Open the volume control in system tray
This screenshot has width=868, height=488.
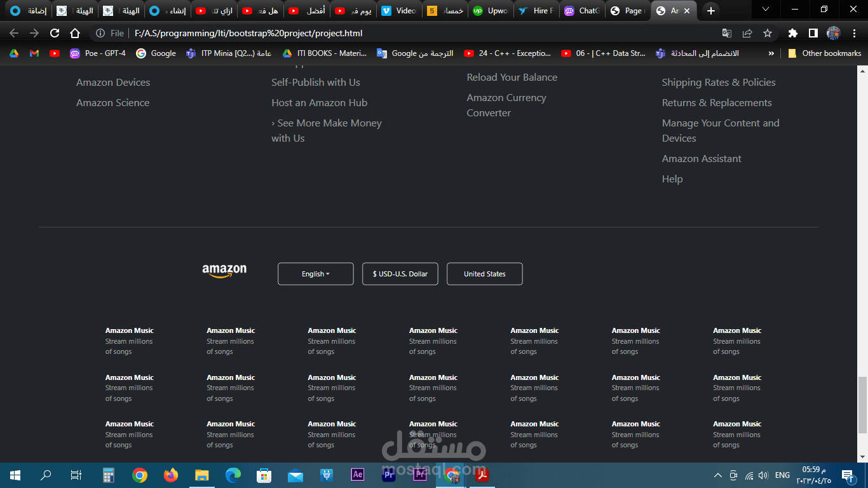pos(763,475)
